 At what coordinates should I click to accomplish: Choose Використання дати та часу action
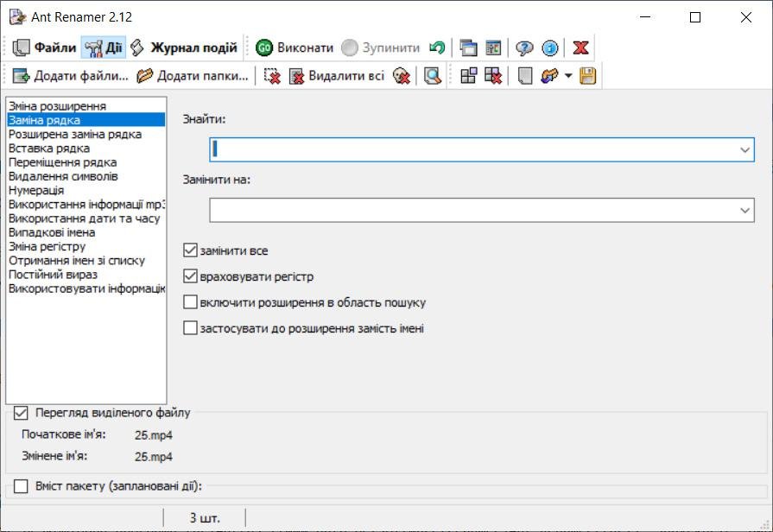pyautogui.click(x=86, y=218)
